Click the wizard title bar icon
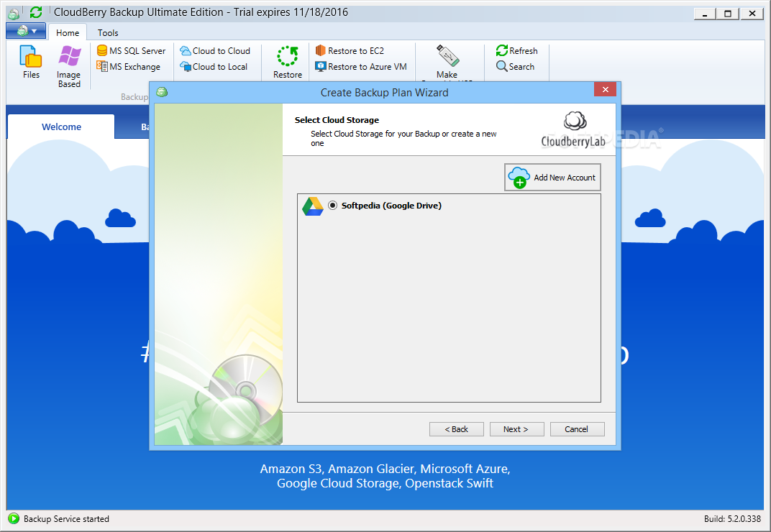Screen dimensions: 771x532 [x=162, y=92]
